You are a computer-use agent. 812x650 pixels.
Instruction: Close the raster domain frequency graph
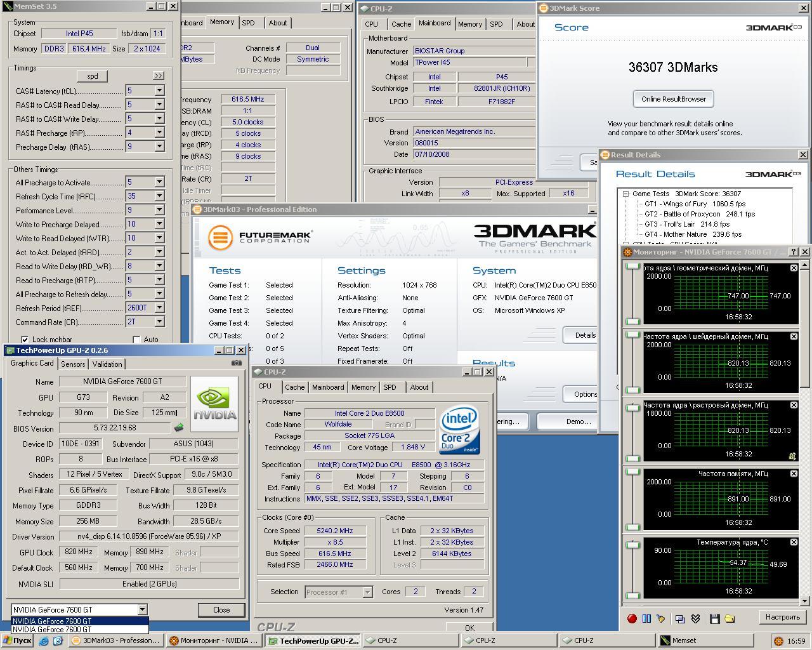(794, 405)
